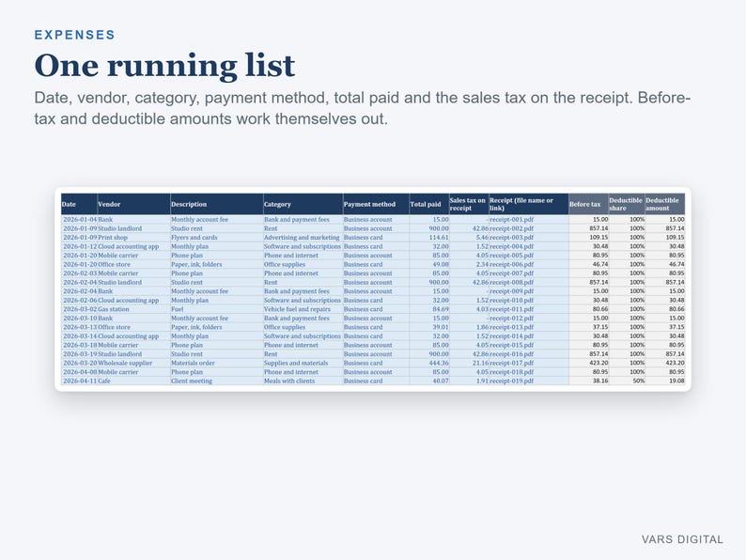Select the "receipt-009.pdf" cell

click(529, 291)
